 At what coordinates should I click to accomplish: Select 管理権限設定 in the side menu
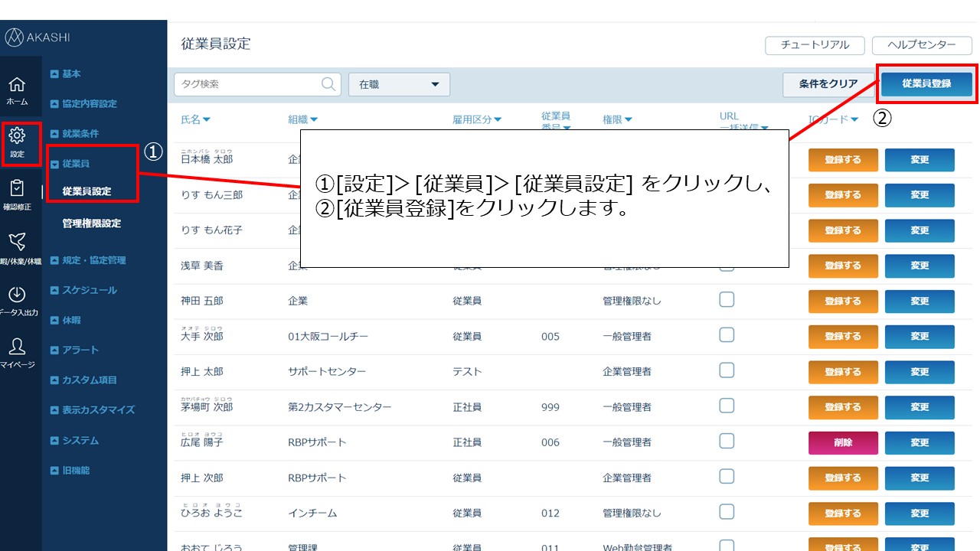91,223
